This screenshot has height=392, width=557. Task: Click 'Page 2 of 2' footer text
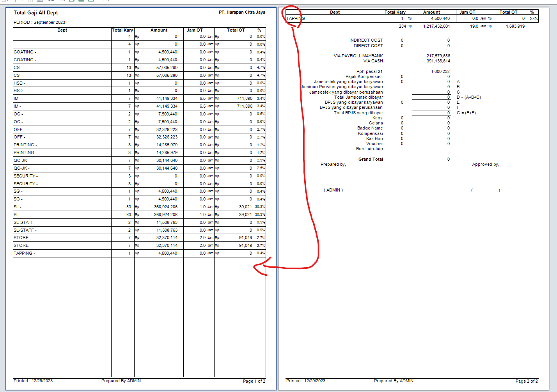coord(527,381)
